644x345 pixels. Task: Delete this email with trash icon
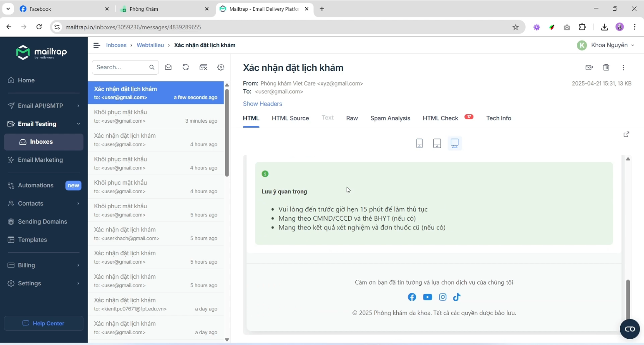pos(606,68)
